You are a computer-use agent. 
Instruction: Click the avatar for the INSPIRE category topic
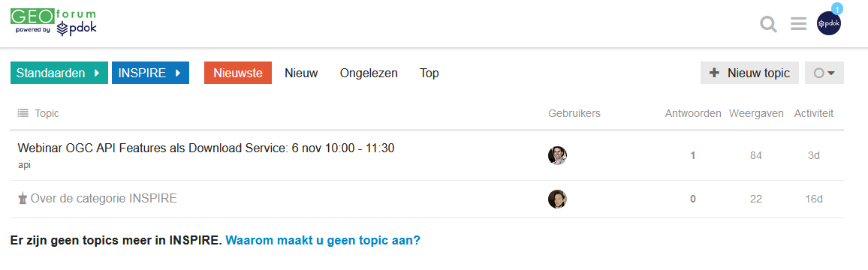point(557,199)
